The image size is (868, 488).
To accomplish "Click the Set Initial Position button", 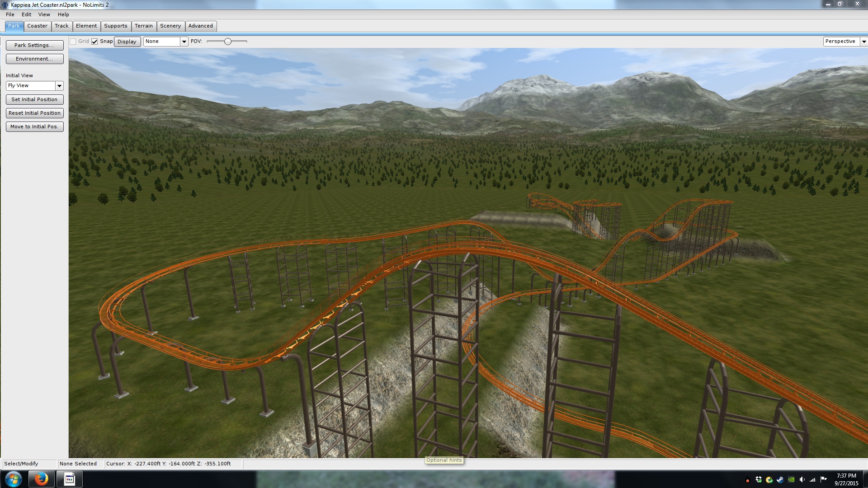I will (34, 99).
